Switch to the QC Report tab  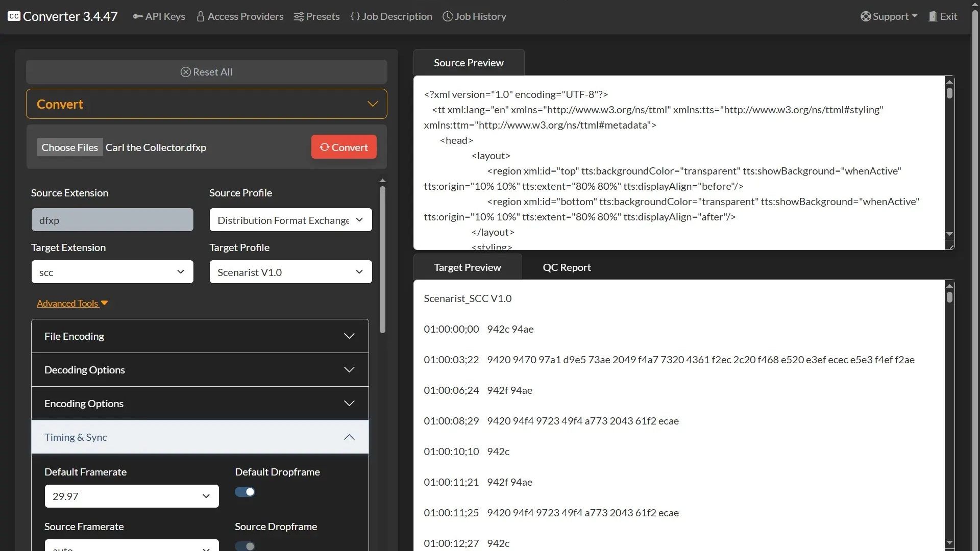click(x=567, y=267)
